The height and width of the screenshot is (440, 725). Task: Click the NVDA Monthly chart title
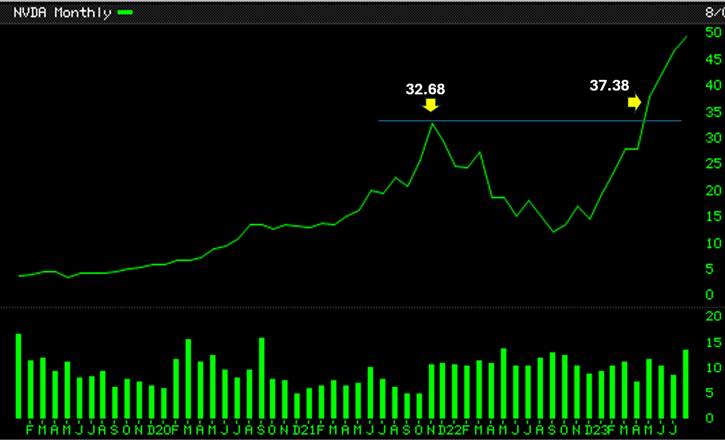(x=62, y=12)
